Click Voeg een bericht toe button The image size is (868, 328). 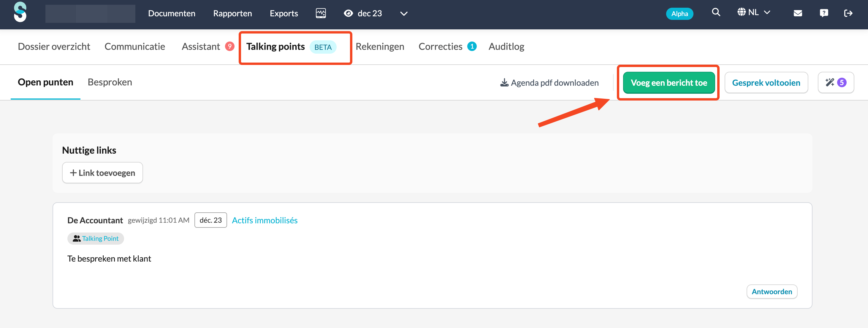(669, 83)
